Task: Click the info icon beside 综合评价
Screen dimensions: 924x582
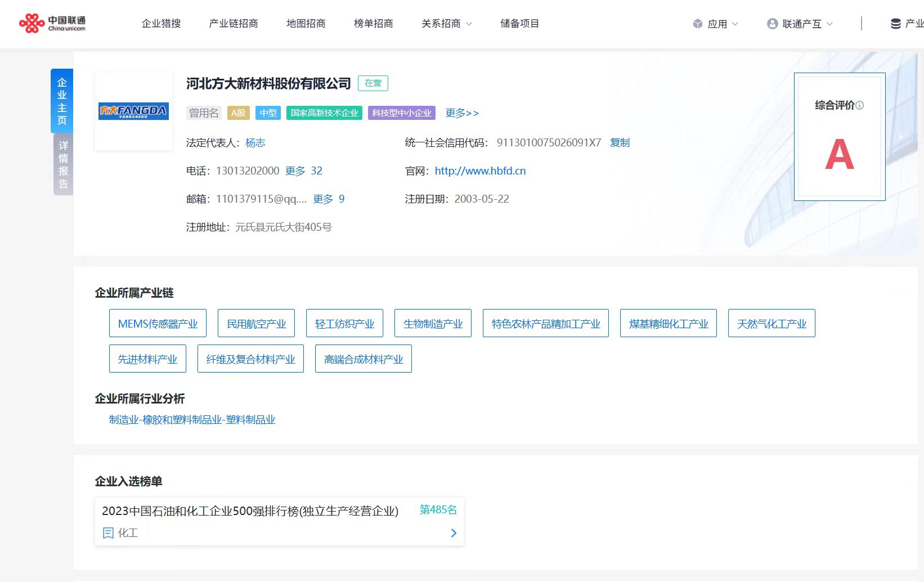Action: click(x=859, y=105)
